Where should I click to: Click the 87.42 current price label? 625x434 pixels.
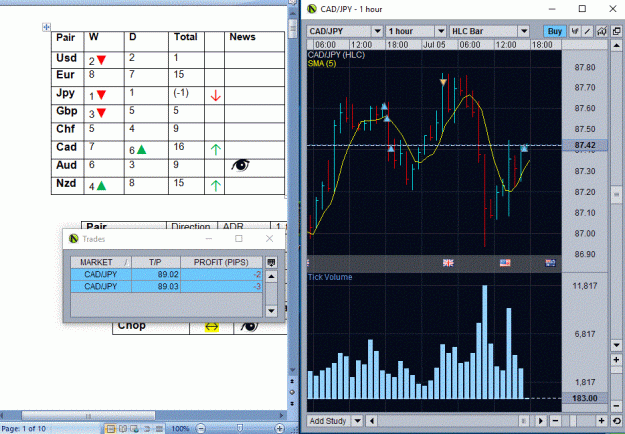point(585,145)
